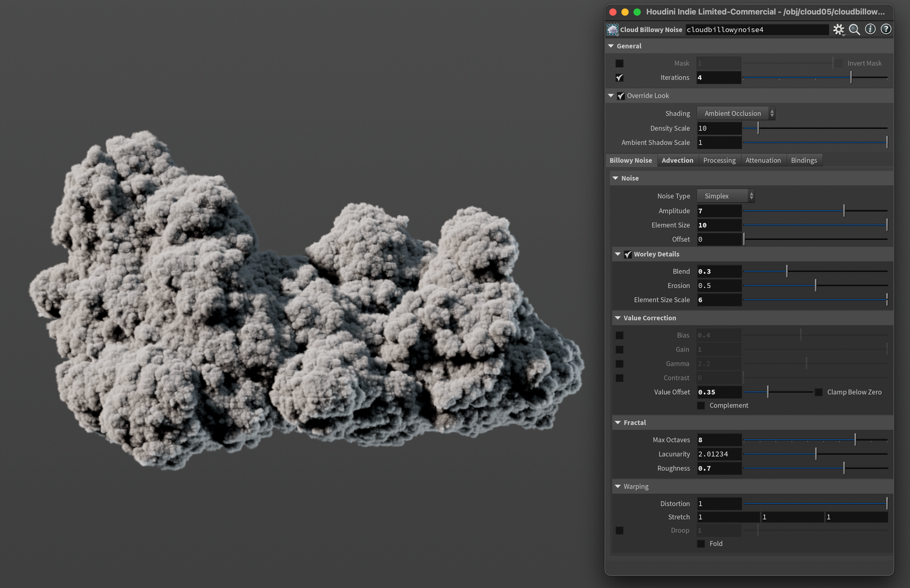Switch to the Attenuation tab

point(763,160)
